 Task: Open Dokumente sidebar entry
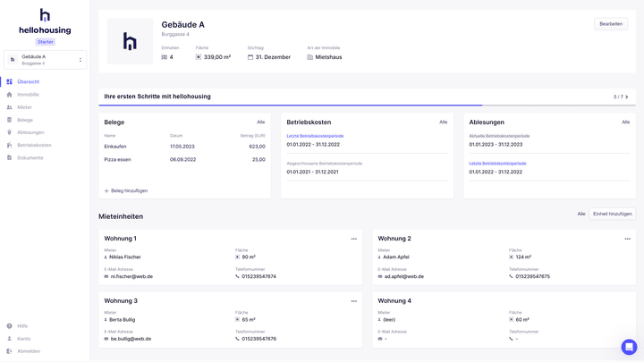(x=30, y=157)
